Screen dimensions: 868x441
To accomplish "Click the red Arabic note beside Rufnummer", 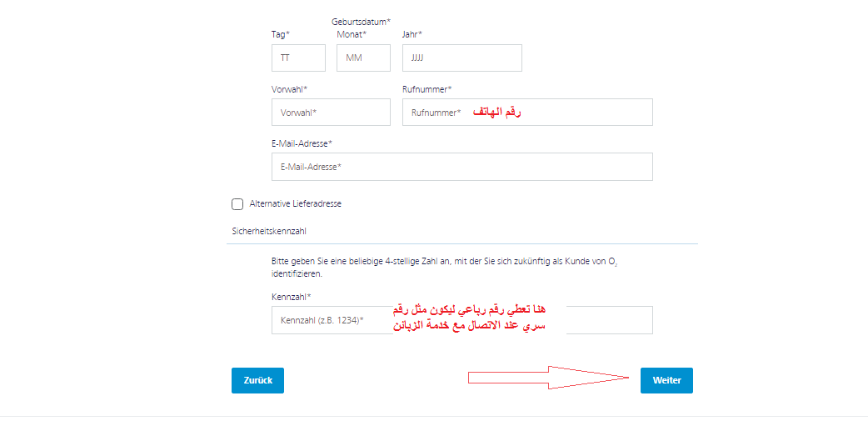I will tap(496, 112).
